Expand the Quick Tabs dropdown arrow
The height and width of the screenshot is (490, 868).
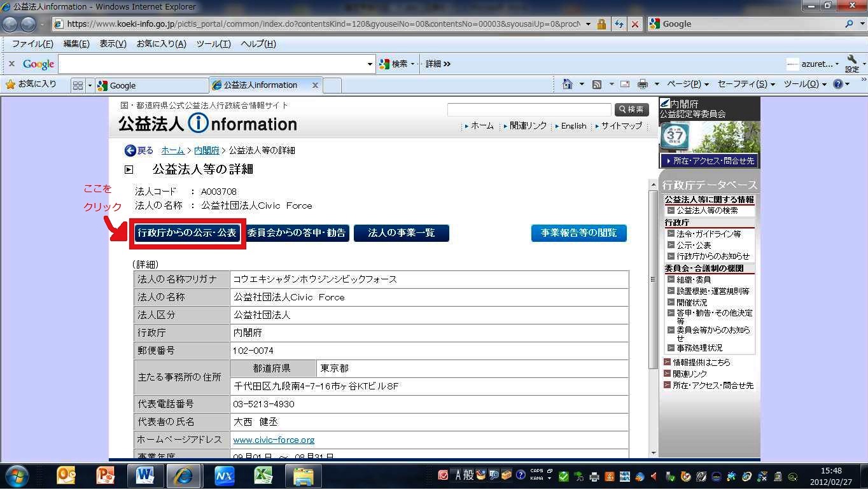pos(90,85)
